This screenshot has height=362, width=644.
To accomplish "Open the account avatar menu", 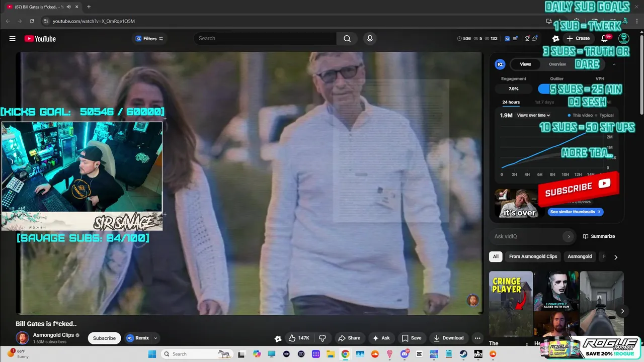I will pyautogui.click(x=624, y=39).
